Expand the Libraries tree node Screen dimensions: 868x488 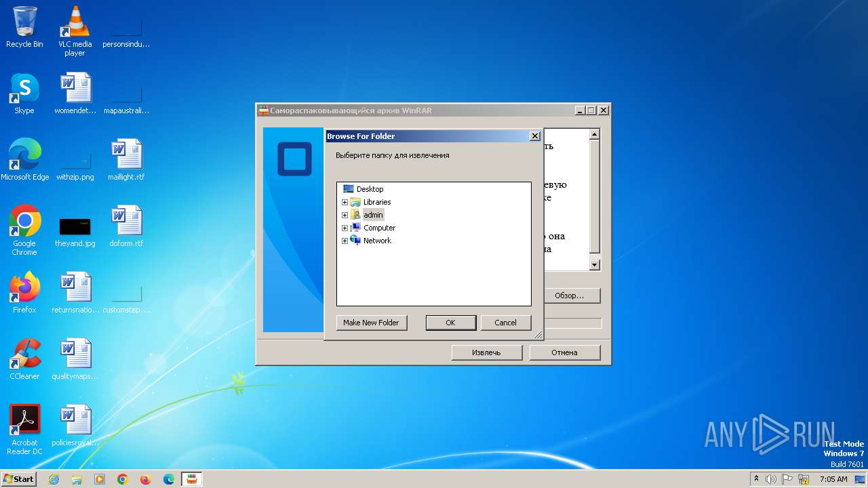click(344, 202)
